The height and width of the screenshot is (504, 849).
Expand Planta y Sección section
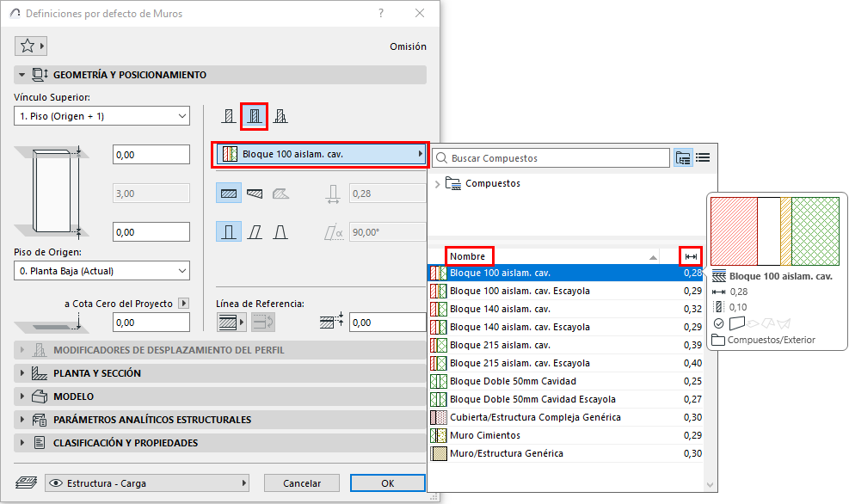pos(220,373)
